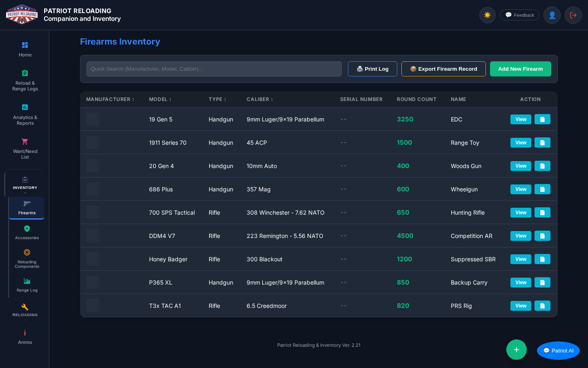View the P365 XL handgun

click(x=521, y=283)
